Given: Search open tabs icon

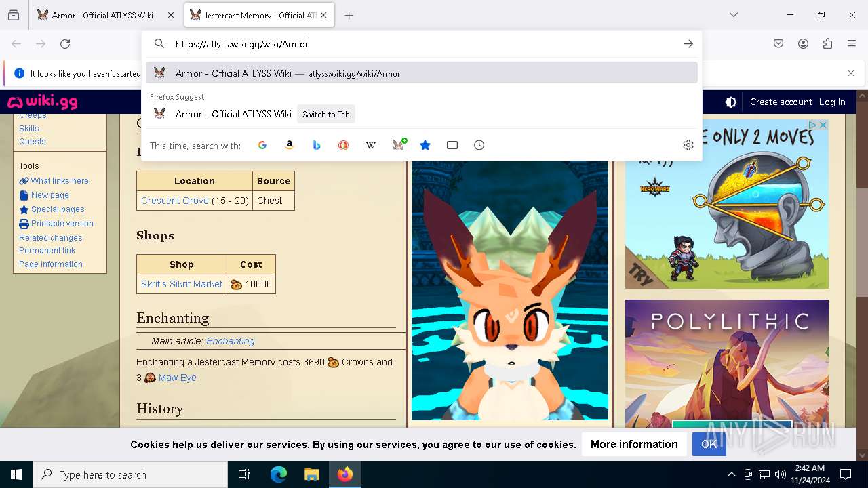Looking at the screenshot, I should click(452, 145).
